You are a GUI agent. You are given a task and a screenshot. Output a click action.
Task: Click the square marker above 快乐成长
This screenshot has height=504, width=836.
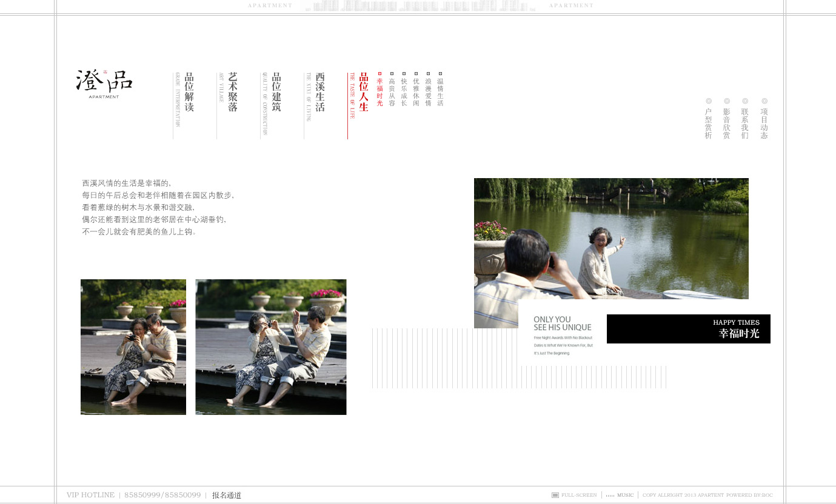[x=404, y=73]
